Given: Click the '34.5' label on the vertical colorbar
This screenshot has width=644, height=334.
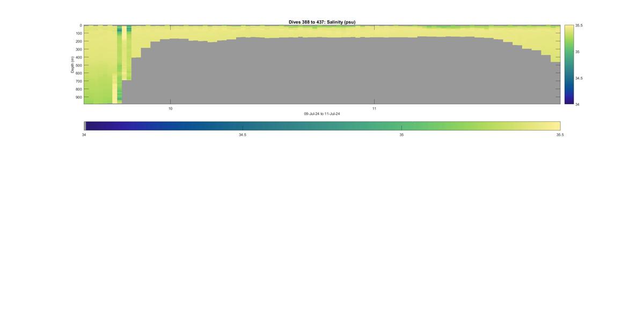Looking at the screenshot, I should click(x=579, y=78).
